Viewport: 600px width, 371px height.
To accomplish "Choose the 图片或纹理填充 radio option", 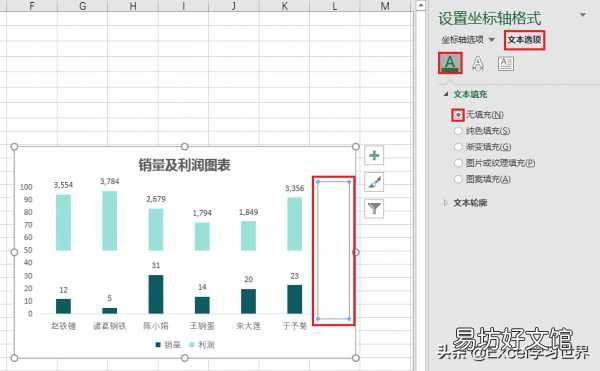I will coord(458,163).
